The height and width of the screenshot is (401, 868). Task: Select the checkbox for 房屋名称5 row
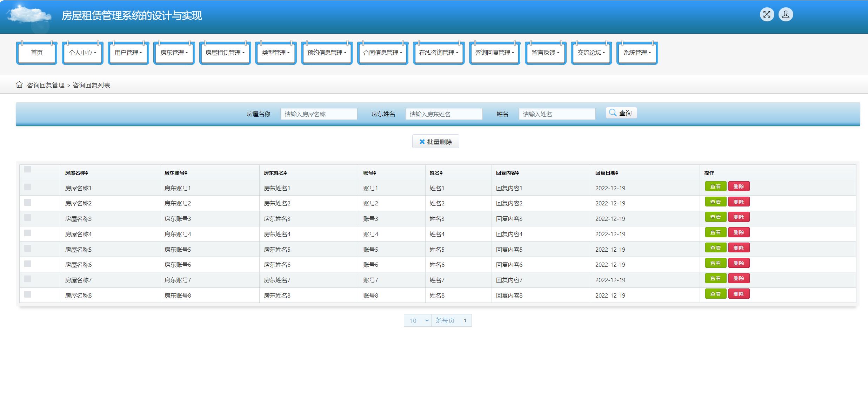[x=28, y=249]
